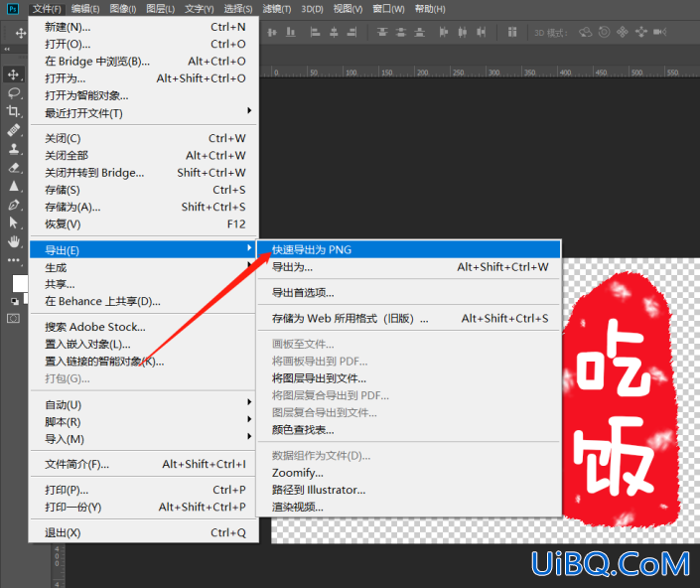Image resolution: width=700 pixels, height=588 pixels.
Task: Click distribute left edges icon
Action: (443, 32)
